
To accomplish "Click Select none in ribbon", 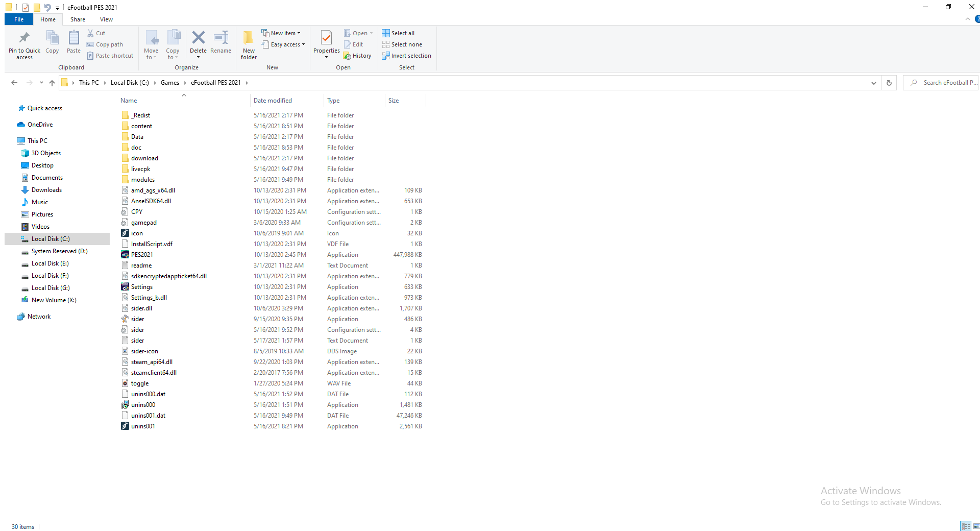I will point(402,44).
